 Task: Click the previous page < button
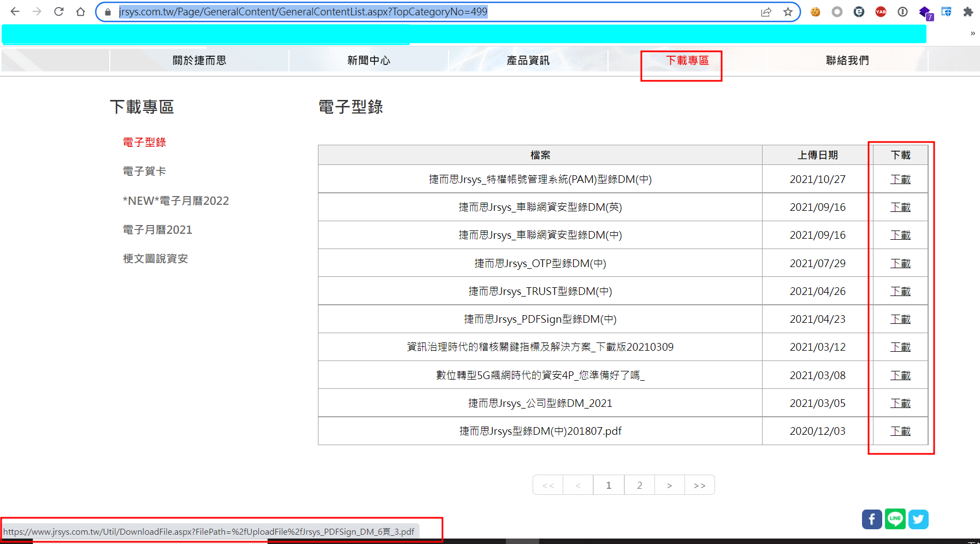pos(578,485)
